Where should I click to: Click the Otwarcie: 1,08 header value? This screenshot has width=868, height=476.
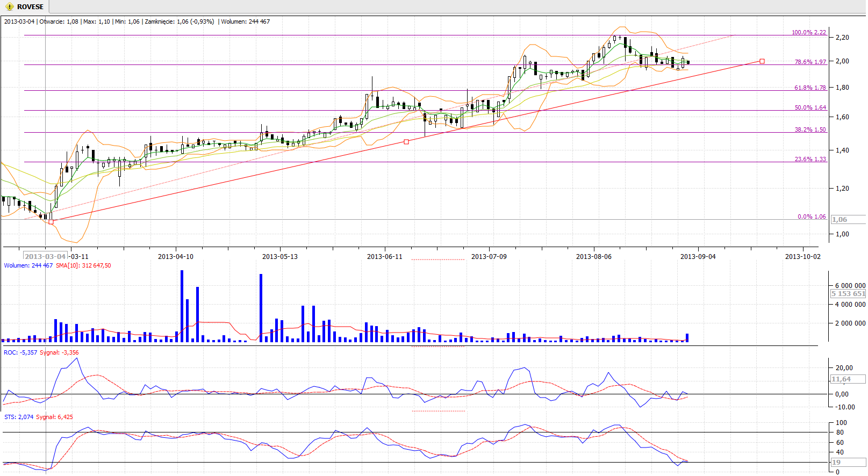59,21
